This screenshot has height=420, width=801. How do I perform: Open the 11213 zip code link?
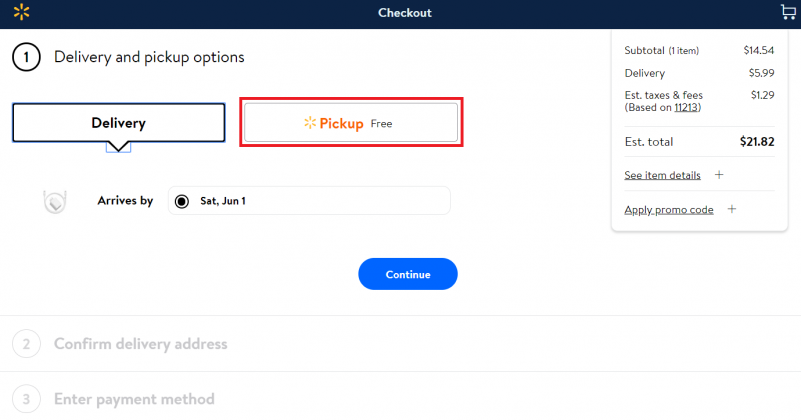686,107
